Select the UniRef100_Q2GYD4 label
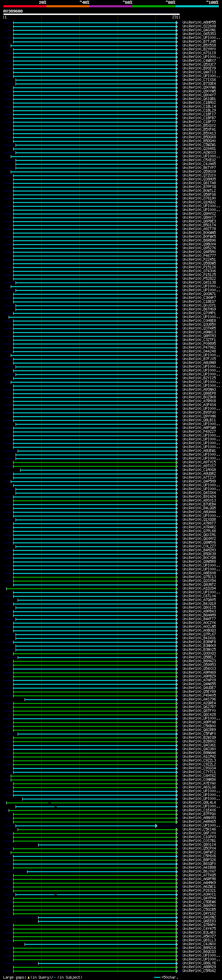This screenshot has width=222, height=980. pyautogui.click(x=199, y=581)
